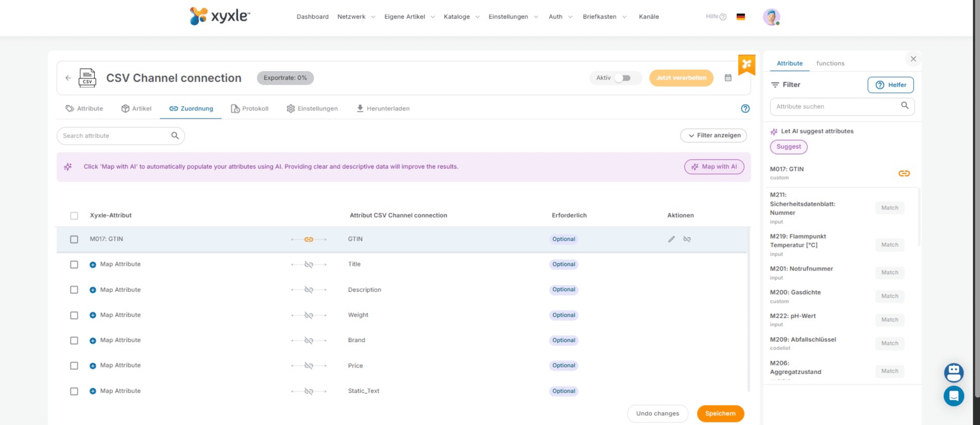Click plus icon to map Title attribute
Screen dimensions: 980x425
coord(93,265)
